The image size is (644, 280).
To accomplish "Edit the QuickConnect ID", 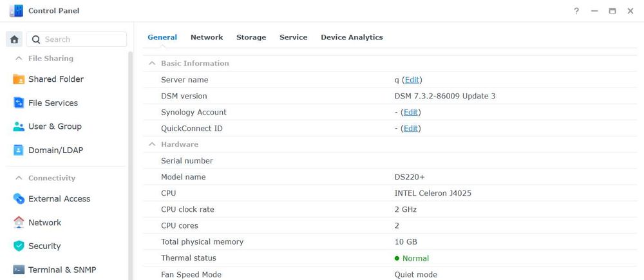I will pos(411,129).
